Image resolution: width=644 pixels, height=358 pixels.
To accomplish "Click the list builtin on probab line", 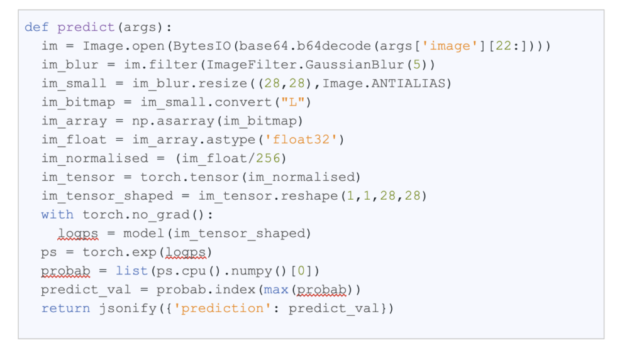I will click(x=131, y=271).
